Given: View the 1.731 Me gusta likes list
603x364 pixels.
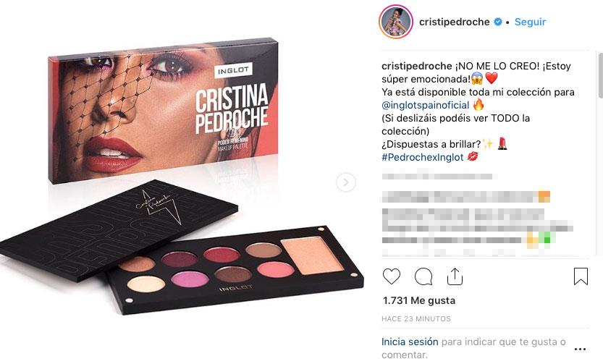Looking at the screenshot, I should pyautogui.click(x=419, y=300).
